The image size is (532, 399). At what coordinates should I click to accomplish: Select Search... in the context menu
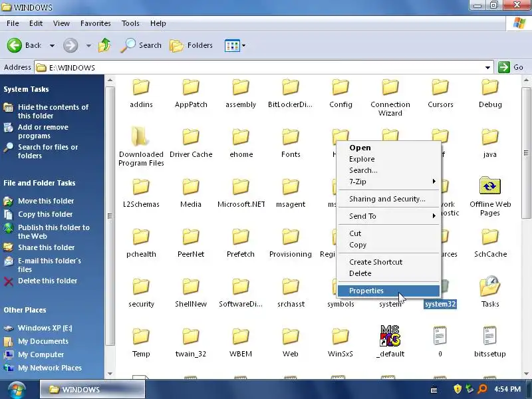tap(389, 170)
